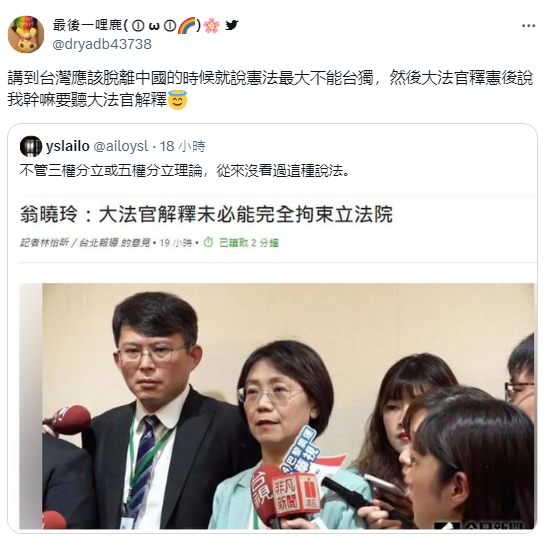Click the main tweet text body
Image resolution: width=552 pixels, height=551 pixels.
pyautogui.click(x=270, y=89)
